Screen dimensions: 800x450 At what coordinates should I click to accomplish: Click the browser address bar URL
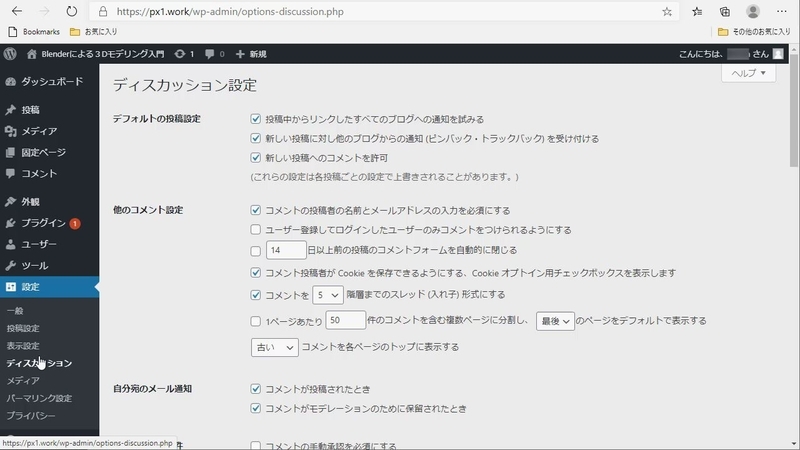[x=230, y=11]
